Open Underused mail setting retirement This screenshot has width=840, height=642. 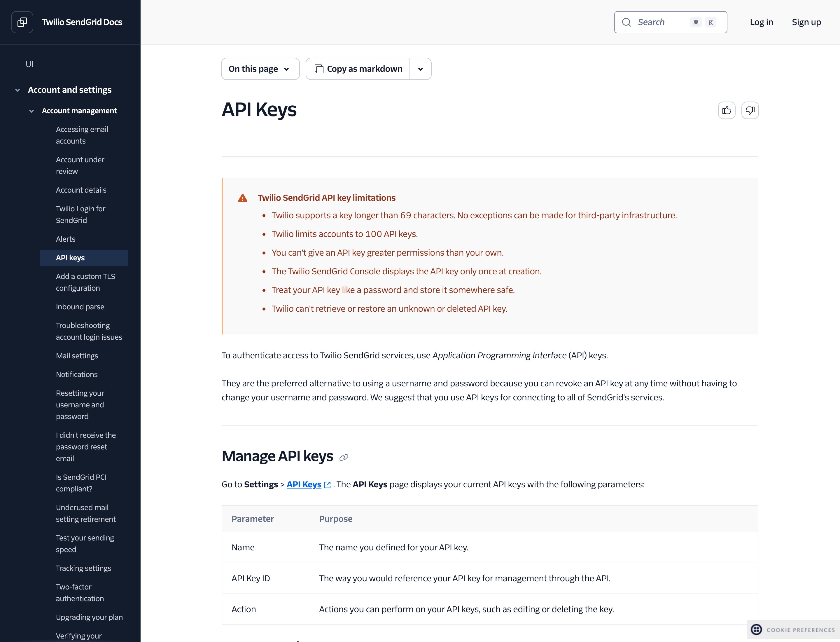(x=86, y=513)
